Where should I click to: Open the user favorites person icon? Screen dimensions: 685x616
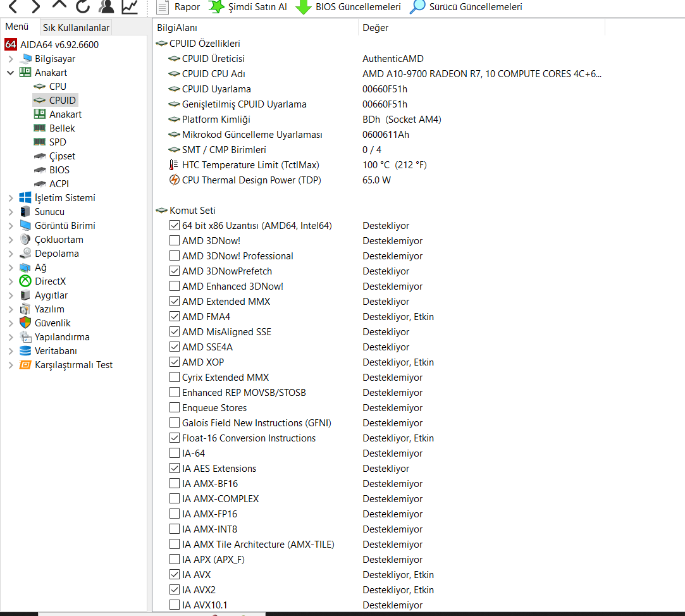click(x=106, y=6)
